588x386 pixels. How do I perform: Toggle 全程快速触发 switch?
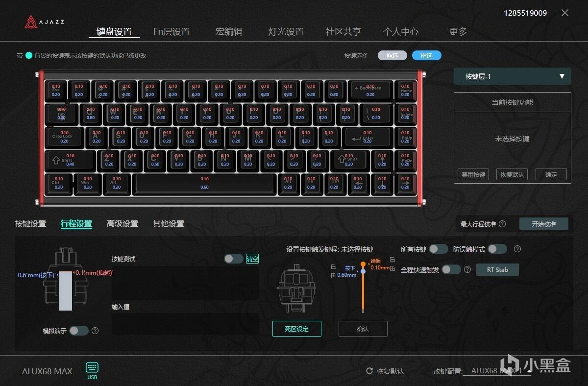pyautogui.click(x=451, y=269)
